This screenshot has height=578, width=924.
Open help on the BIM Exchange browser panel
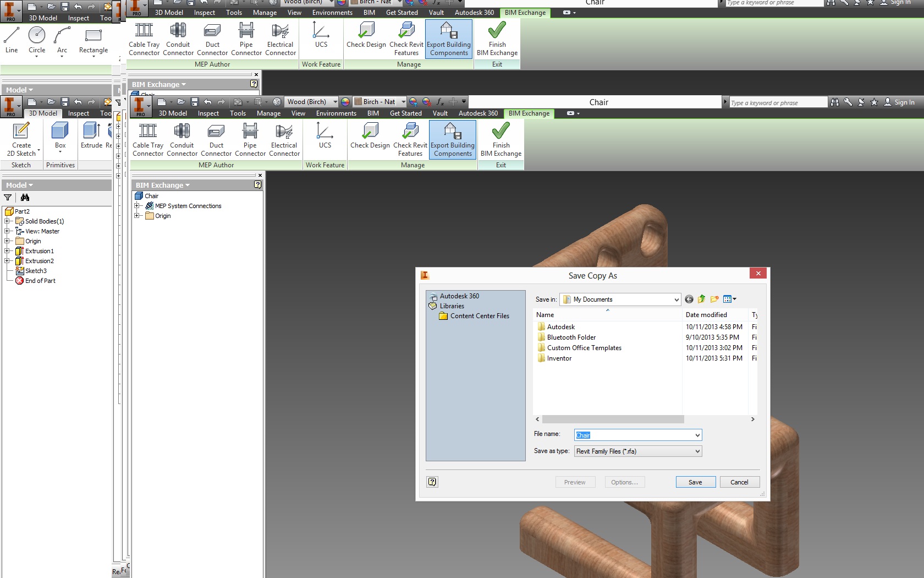coord(257,185)
